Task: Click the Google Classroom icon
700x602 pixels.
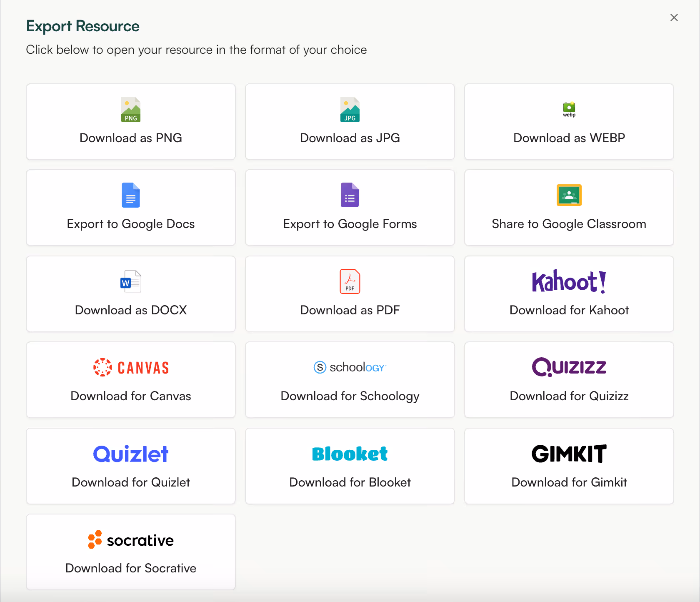Action: (569, 195)
